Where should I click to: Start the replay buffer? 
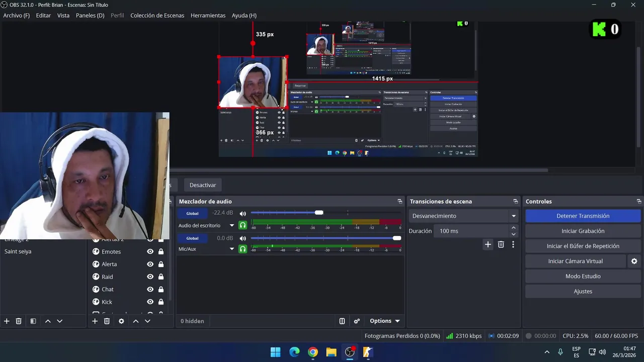point(583,246)
